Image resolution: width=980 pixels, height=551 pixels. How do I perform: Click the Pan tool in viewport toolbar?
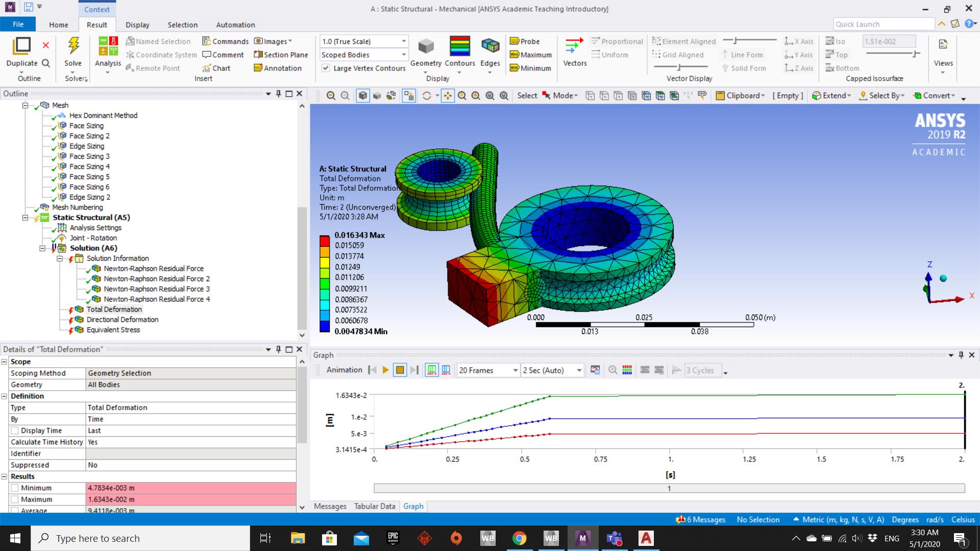click(448, 95)
